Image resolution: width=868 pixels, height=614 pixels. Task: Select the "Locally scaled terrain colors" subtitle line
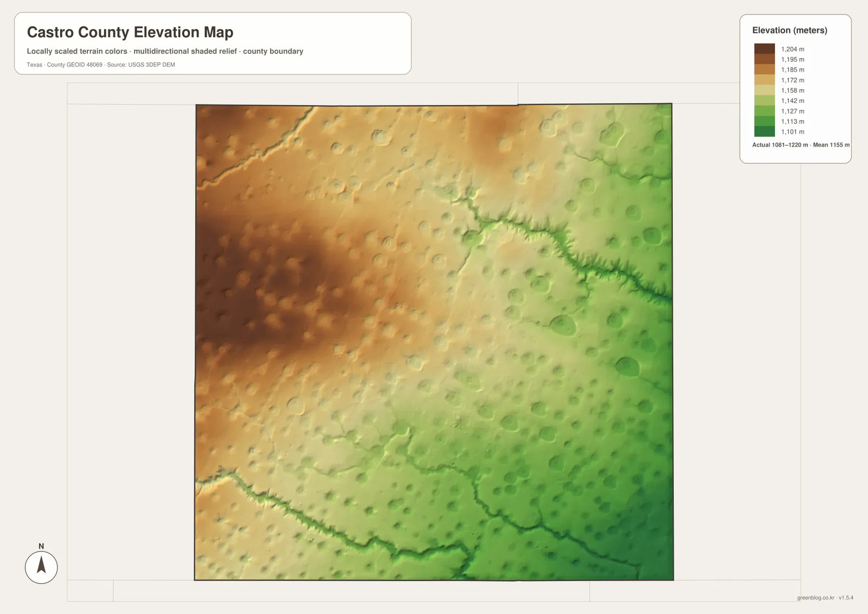coord(165,51)
